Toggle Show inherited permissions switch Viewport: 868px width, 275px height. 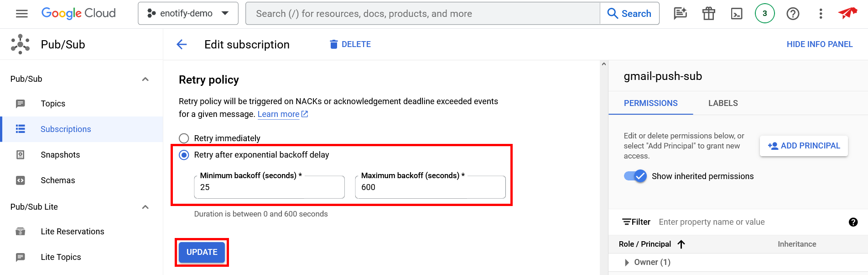click(635, 176)
